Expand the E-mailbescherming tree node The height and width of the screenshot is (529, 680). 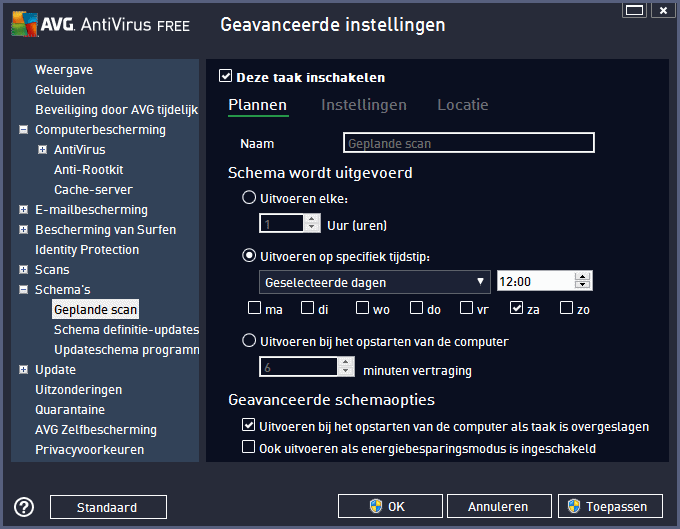click(24, 210)
